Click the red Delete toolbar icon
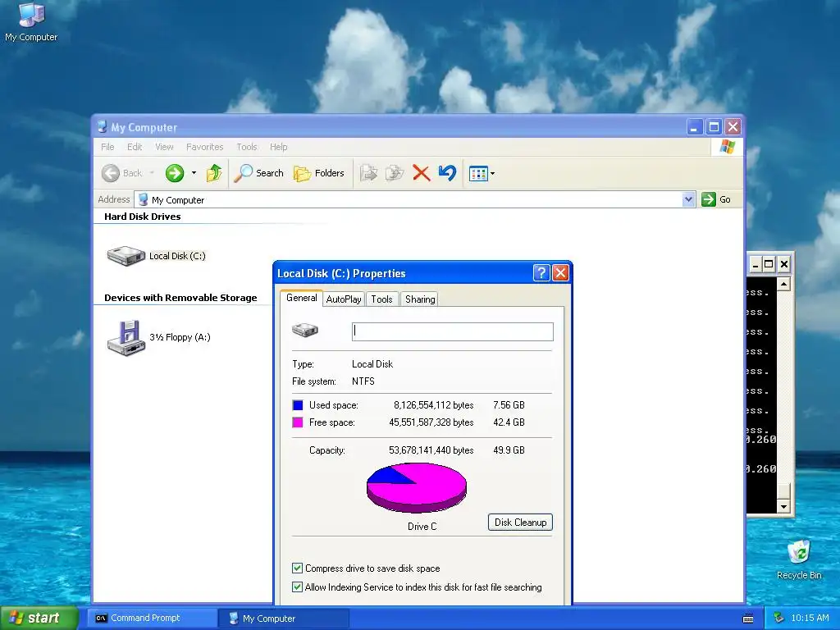840x630 pixels. point(422,173)
